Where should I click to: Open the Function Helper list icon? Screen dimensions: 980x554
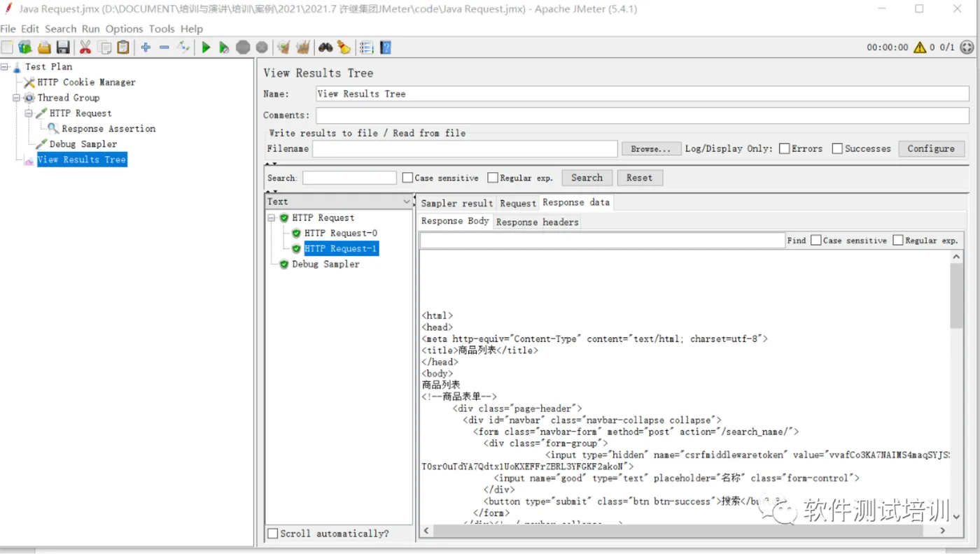366,48
